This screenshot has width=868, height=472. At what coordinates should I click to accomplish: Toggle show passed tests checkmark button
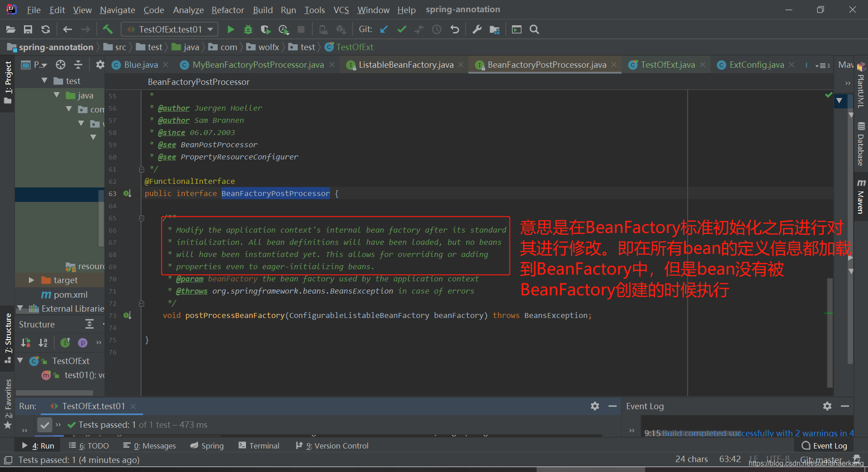[44, 425]
